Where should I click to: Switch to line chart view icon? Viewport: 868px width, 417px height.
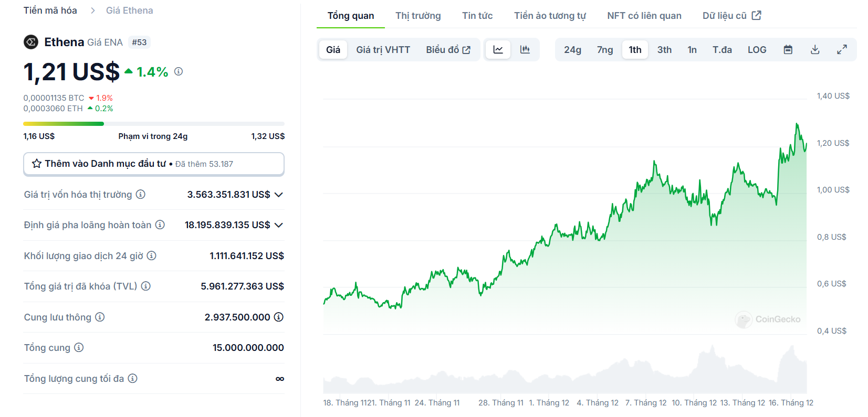coord(498,50)
